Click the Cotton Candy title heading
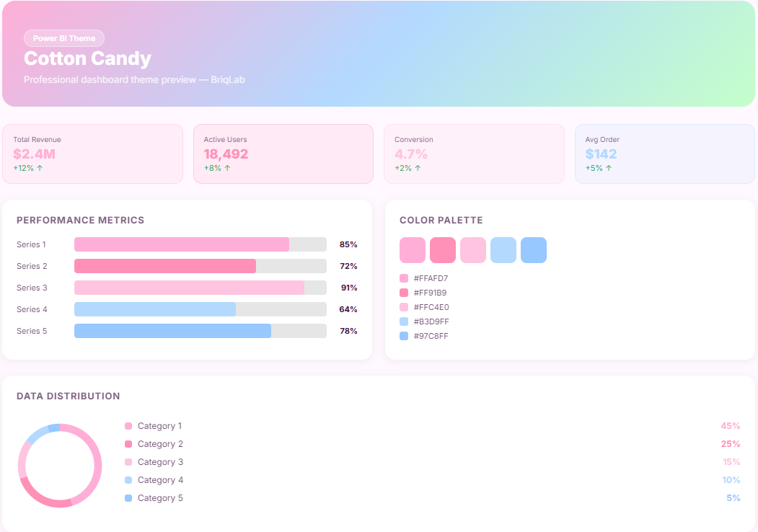 (87, 58)
